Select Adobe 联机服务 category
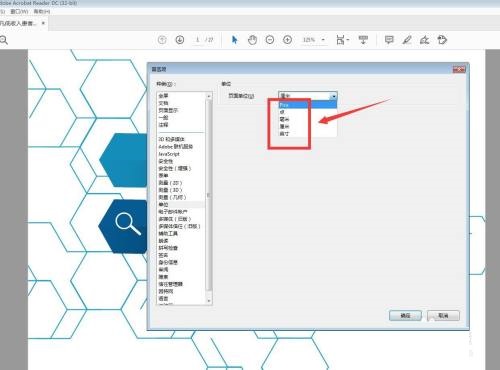 pos(176,147)
